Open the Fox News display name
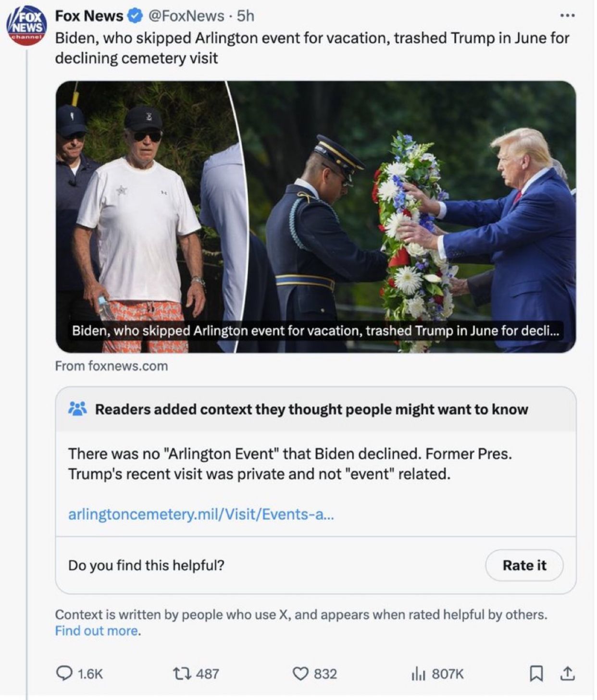Viewport: 597px width, 700px height. pos(89,16)
